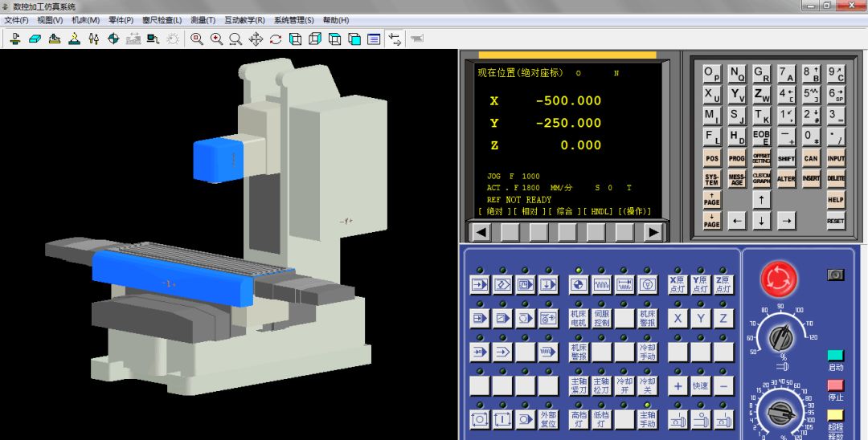Toggle 主轴手动 spindle manual button
This screenshot has height=440, width=868.
pos(647,420)
